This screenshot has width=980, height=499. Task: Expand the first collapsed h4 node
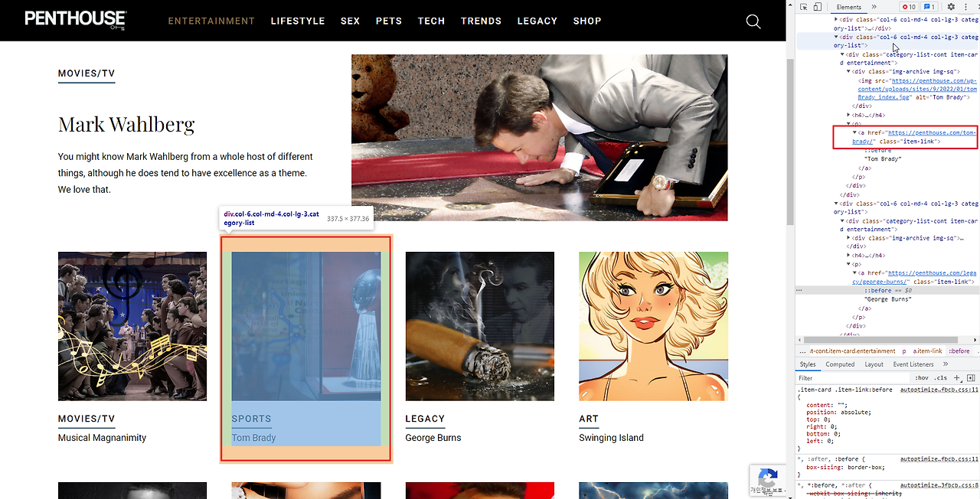(x=848, y=115)
